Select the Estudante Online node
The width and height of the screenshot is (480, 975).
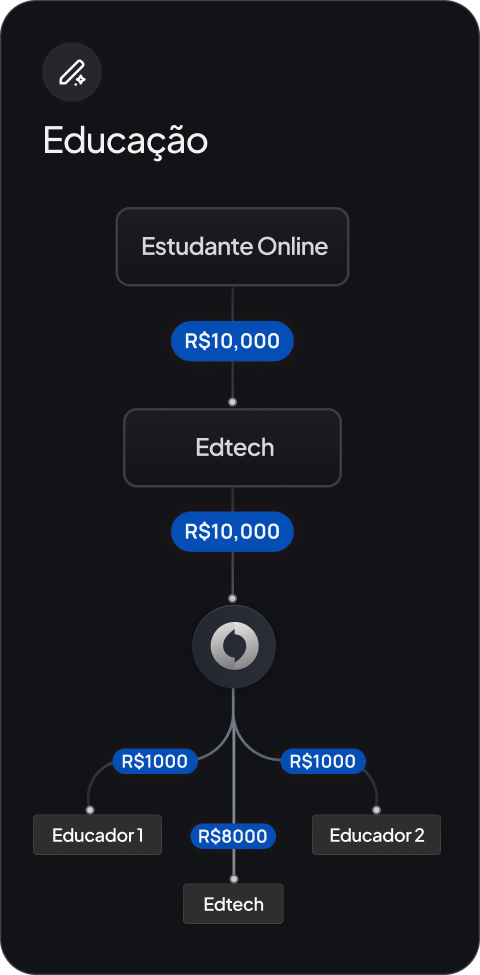233,247
